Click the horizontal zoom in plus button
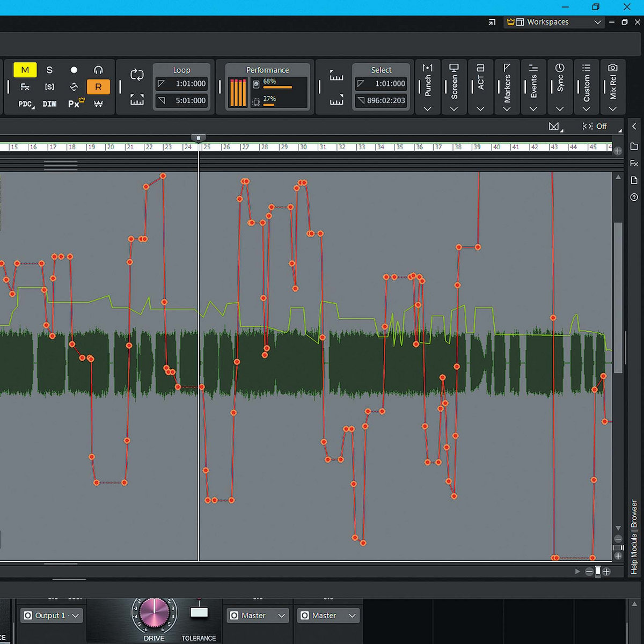644x644 pixels. coord(606,572)
